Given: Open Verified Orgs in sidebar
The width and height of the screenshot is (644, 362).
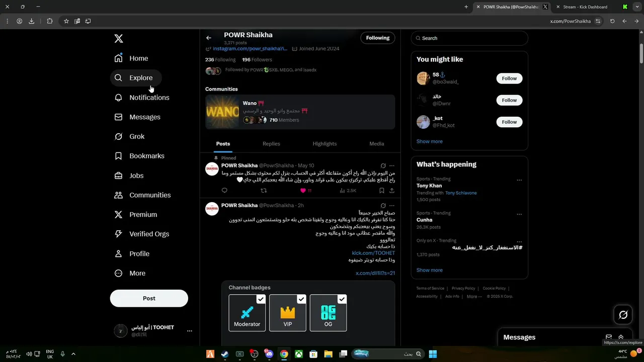Looking at the screenshot, I should (142, 234).
